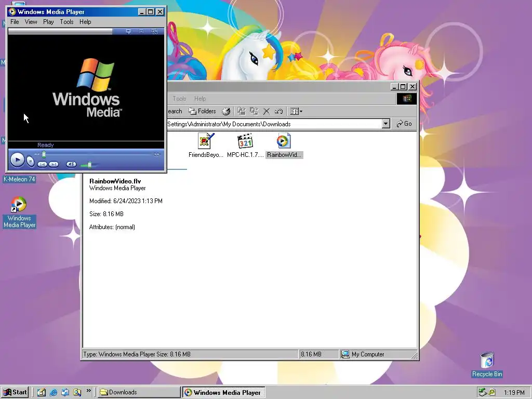Screen dimensions: 532x399
Task: Expand the quick launch overflow chevron
Action: pyautogui.click(x=88, y=391)
